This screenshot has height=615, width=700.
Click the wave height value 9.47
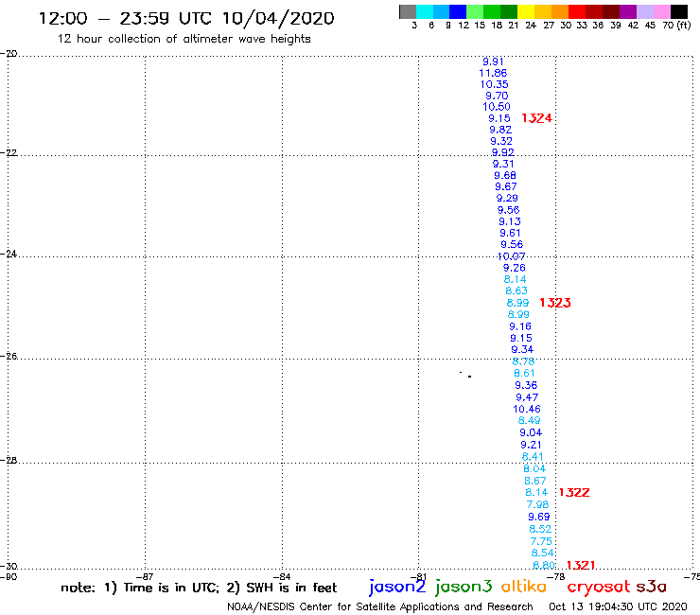527,397
